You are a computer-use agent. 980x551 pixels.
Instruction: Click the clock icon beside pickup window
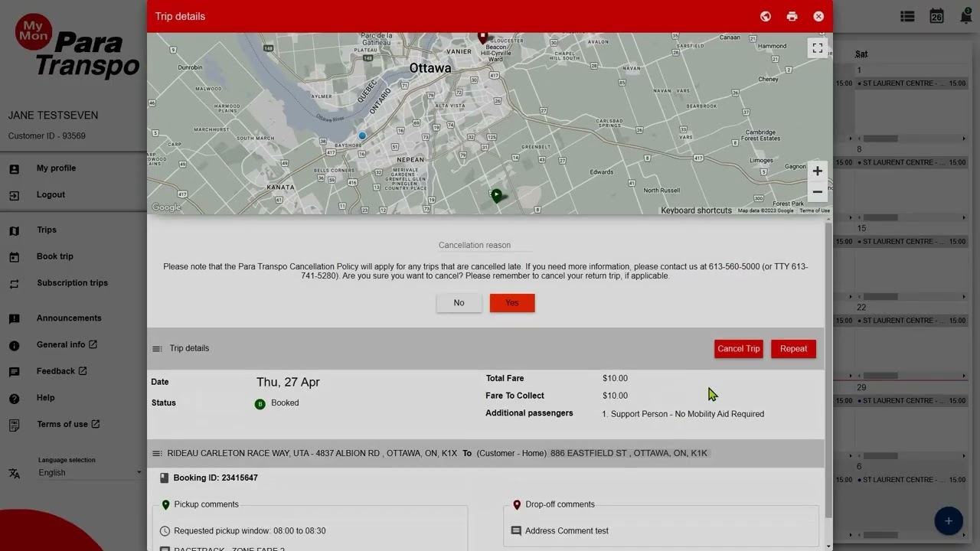tap(165, 531)
